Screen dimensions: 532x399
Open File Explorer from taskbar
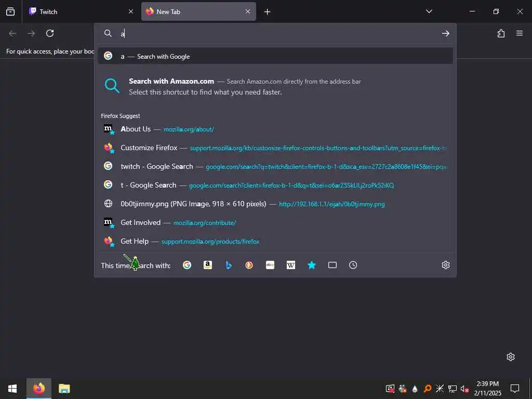tap(64, 389)
